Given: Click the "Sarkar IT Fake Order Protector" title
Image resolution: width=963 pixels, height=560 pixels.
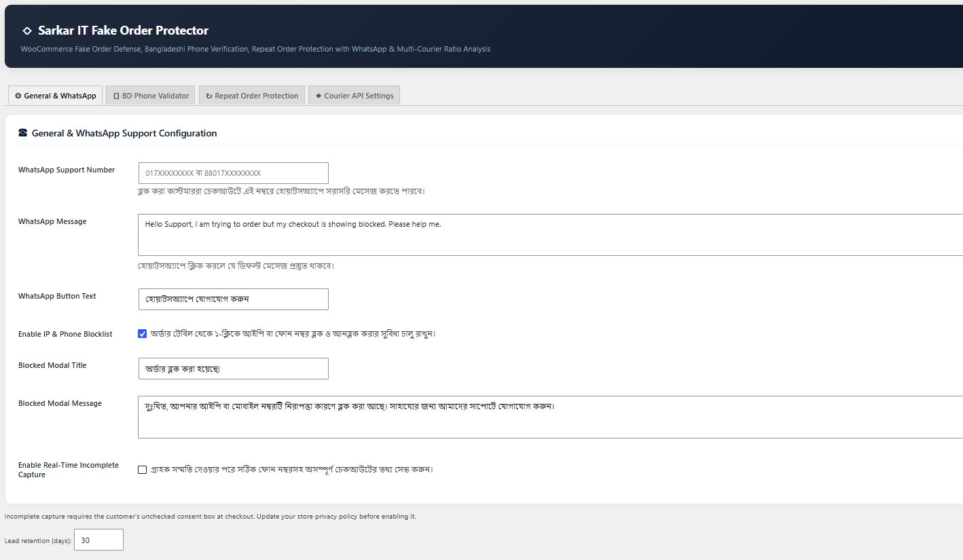Looking at the screenshot, I should click(x=123, y=31).
